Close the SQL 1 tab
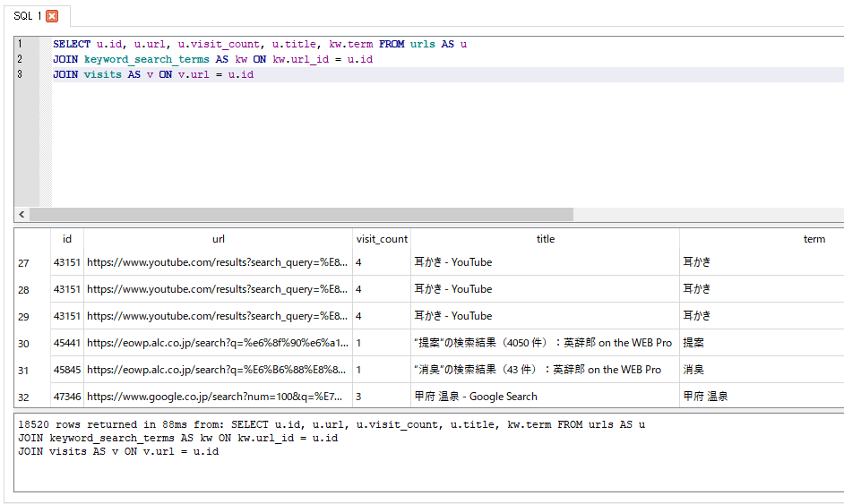 [52, 16]
